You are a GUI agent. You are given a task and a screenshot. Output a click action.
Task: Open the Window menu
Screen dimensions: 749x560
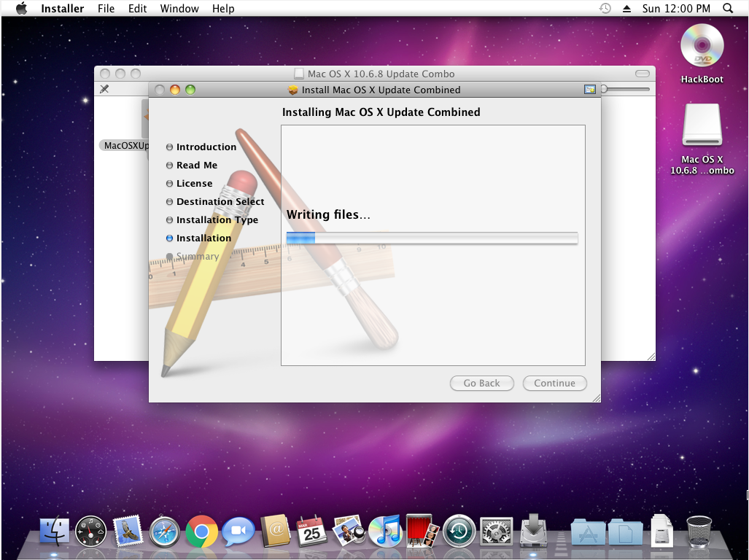point(179,8)
